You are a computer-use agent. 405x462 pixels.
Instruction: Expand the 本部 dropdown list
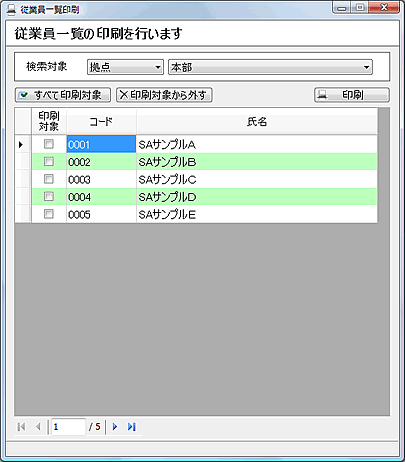(x=270, y=67)
